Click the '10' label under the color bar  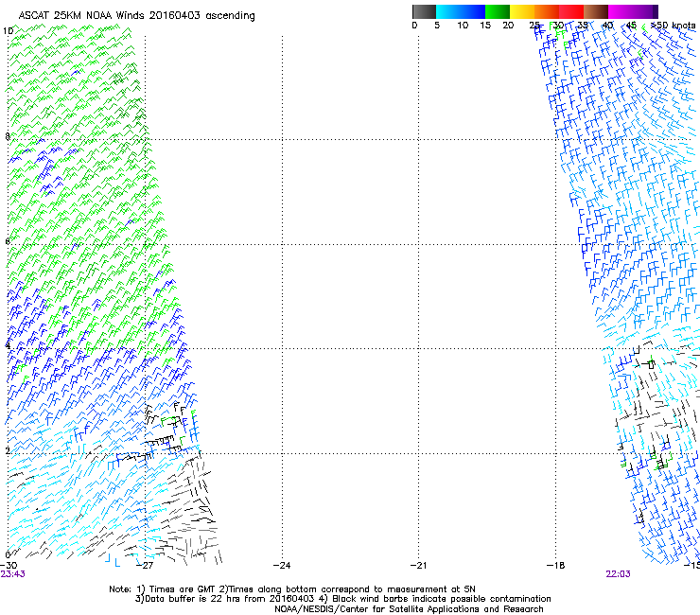(x=463, y=26)
